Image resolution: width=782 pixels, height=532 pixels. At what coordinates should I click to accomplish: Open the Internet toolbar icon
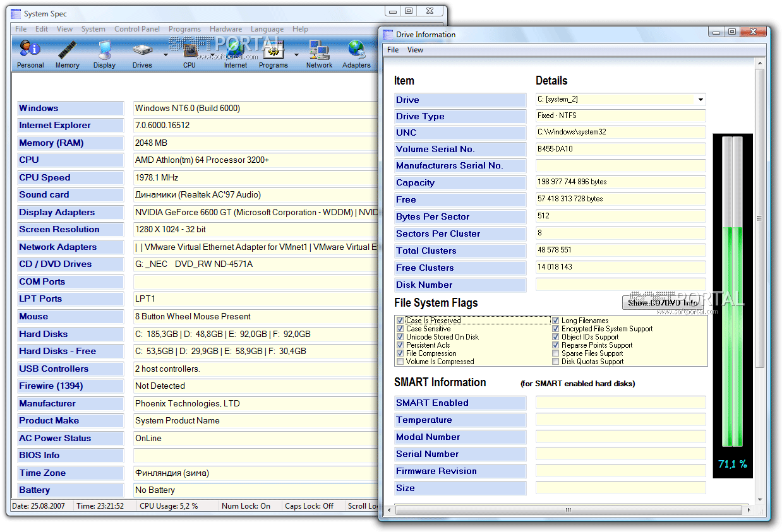click(x=236, y=54)
